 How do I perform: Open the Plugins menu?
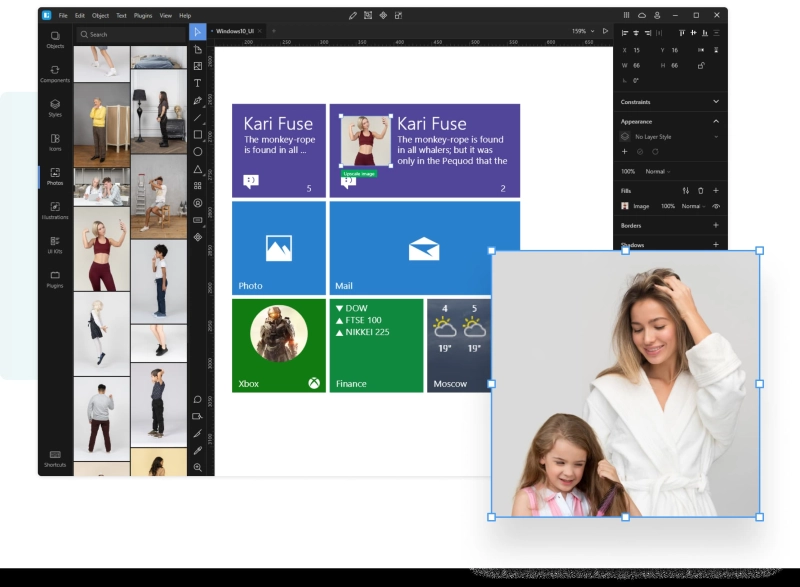pyautogui.click(x=143, y=16)
